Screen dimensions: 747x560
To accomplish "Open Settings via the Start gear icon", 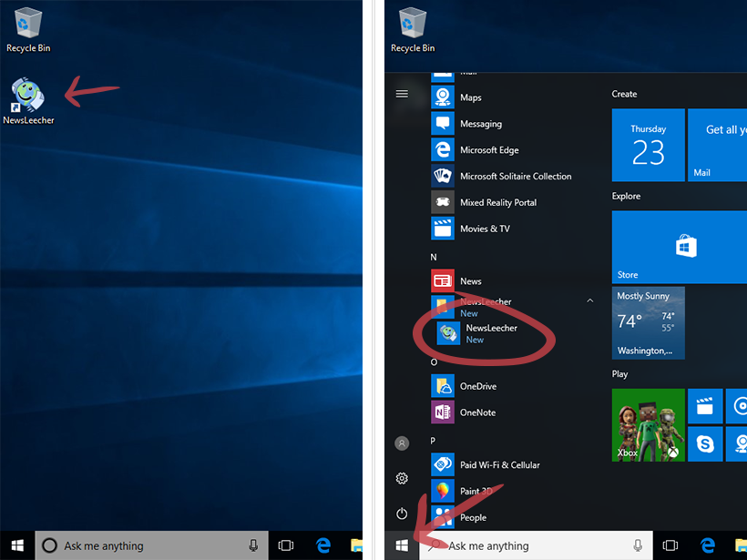I will coord(402,478).
